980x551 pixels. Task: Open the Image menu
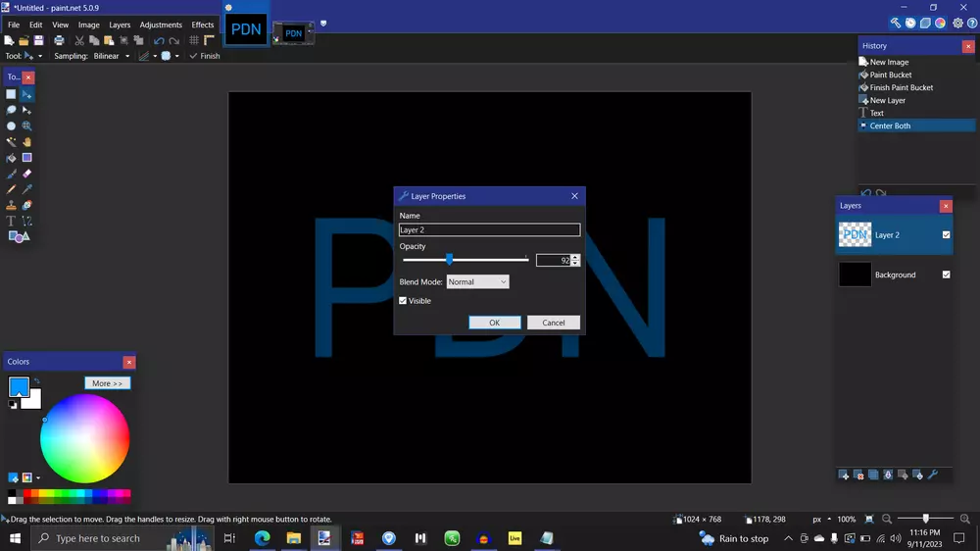(x=89, y=25)
